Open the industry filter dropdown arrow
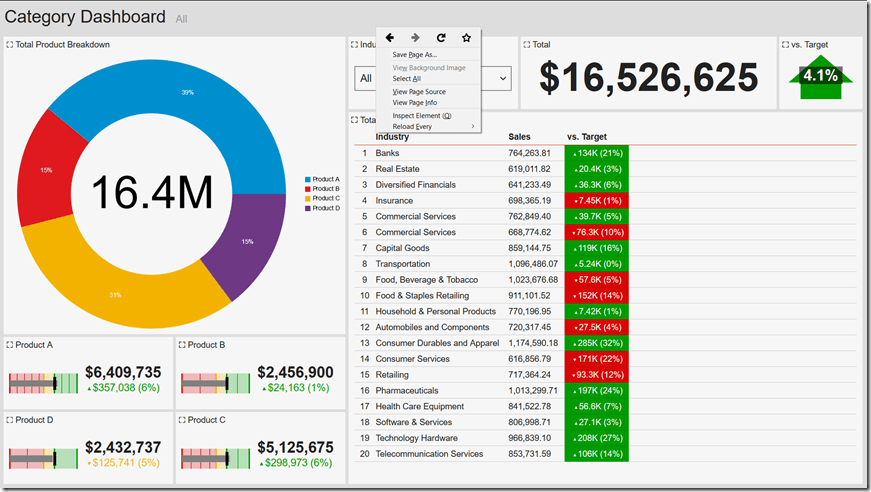Viewport: 871px width, 492px height. coord(502,78)
